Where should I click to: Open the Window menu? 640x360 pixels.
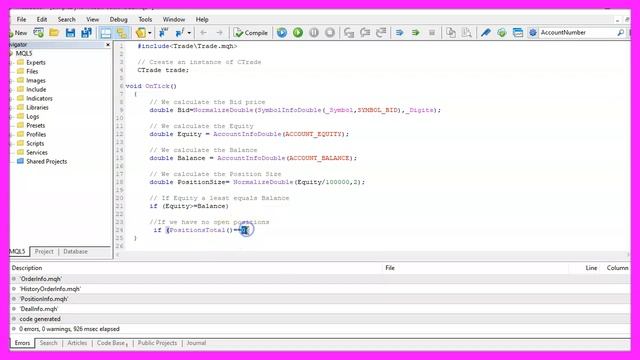(x=173, y=19)
